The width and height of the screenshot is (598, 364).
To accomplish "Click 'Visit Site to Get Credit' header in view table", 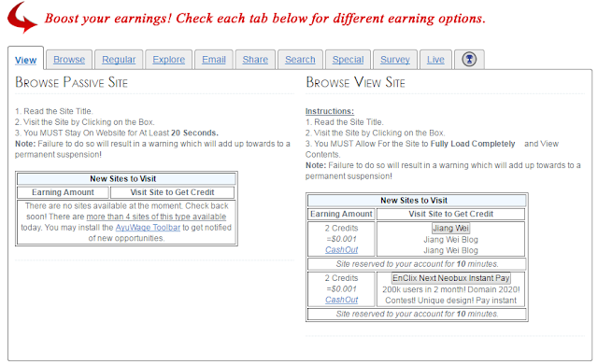I will tap(450, 214).
